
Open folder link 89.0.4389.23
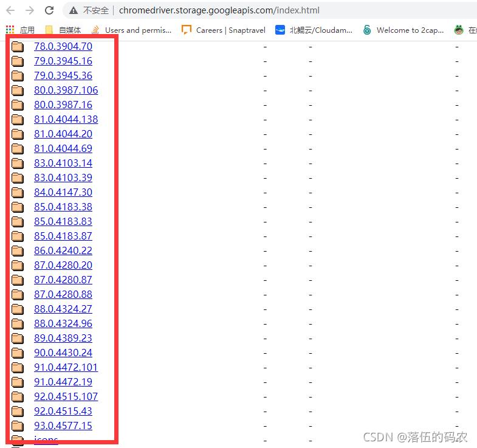[x=63, y=339]
